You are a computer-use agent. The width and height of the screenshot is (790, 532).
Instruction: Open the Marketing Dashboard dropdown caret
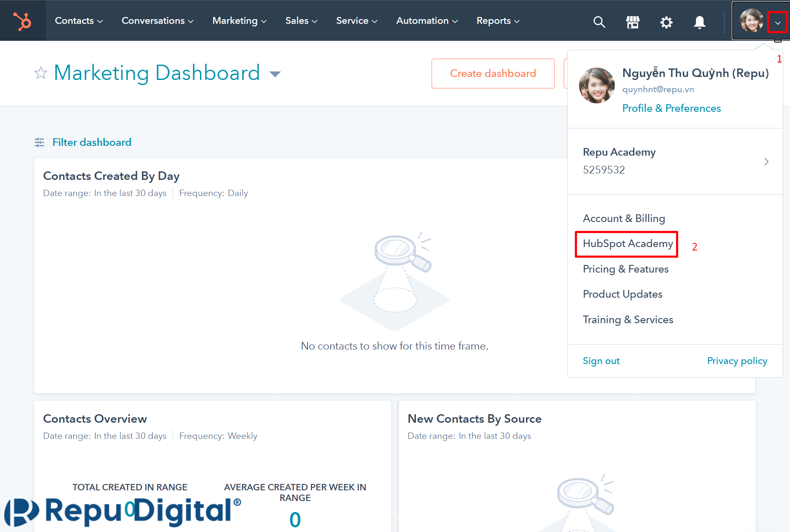[x=275, y=74]
